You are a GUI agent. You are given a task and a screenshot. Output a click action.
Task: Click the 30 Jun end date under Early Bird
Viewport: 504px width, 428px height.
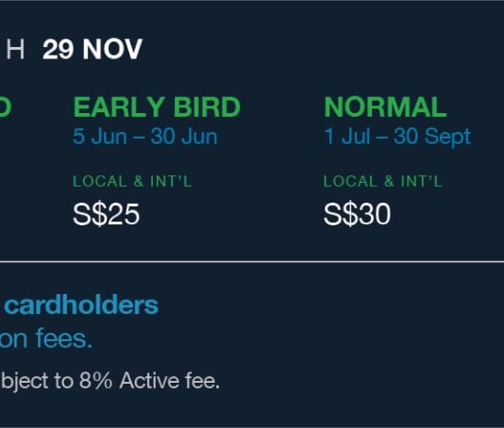tap(184, 137)
